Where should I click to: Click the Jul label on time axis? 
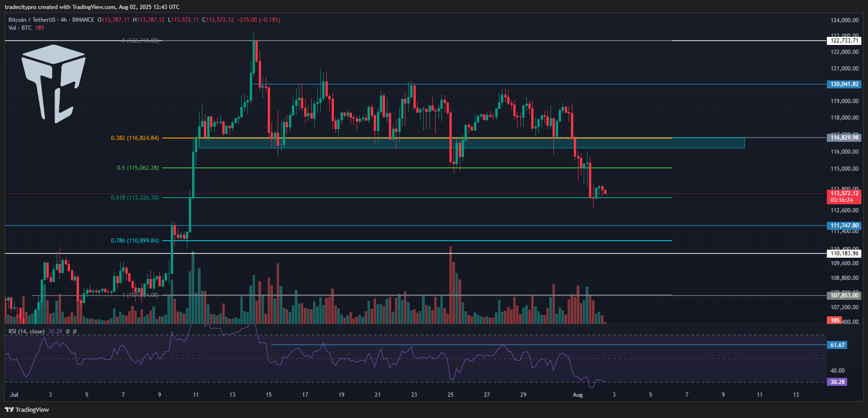coord(14,395)
